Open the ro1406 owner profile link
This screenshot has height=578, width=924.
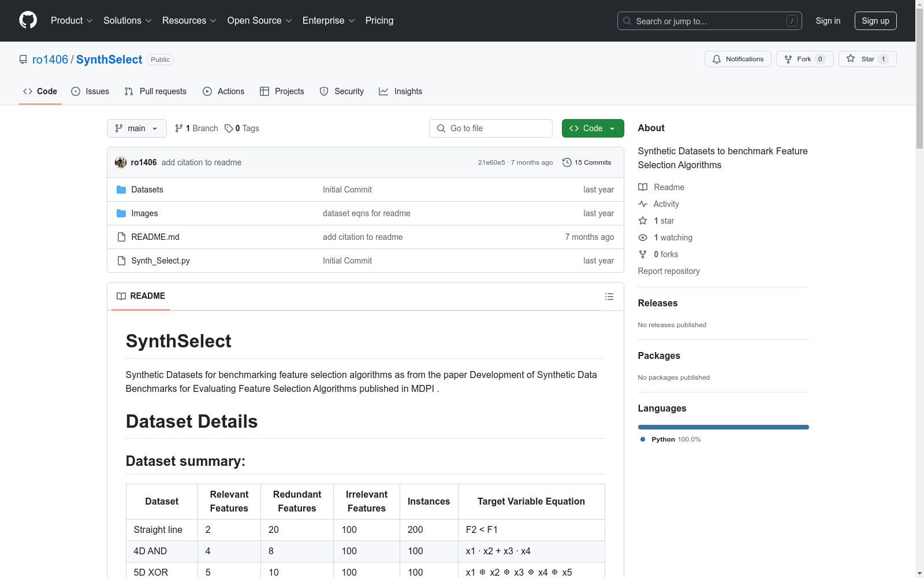50,60
